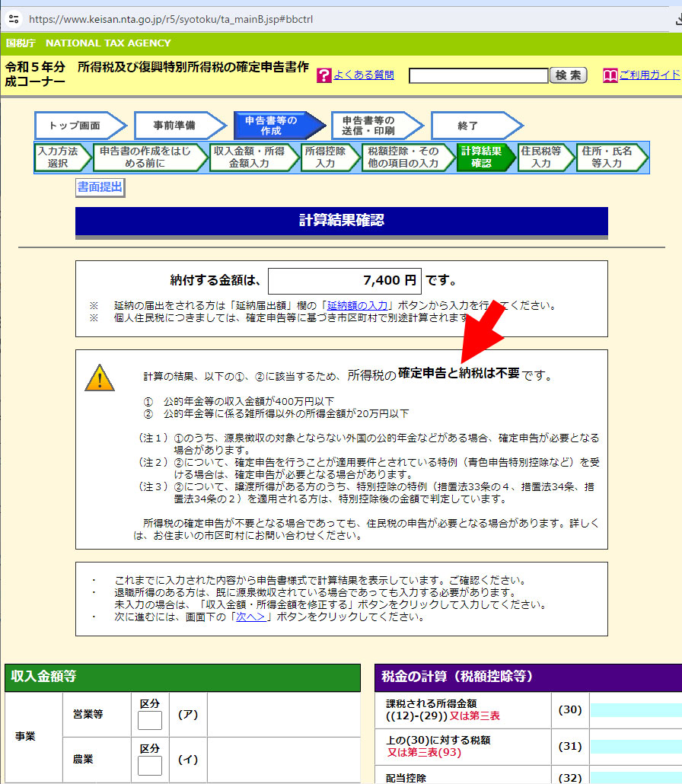The image size is (682, 784).
Task: Select the 事前準備 step
Action: (178, 126)
